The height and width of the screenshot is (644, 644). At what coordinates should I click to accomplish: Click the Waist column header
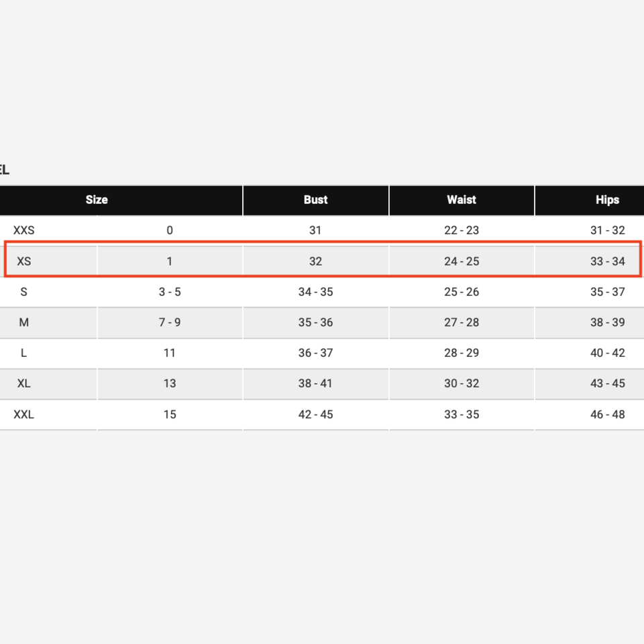(462, 200)
